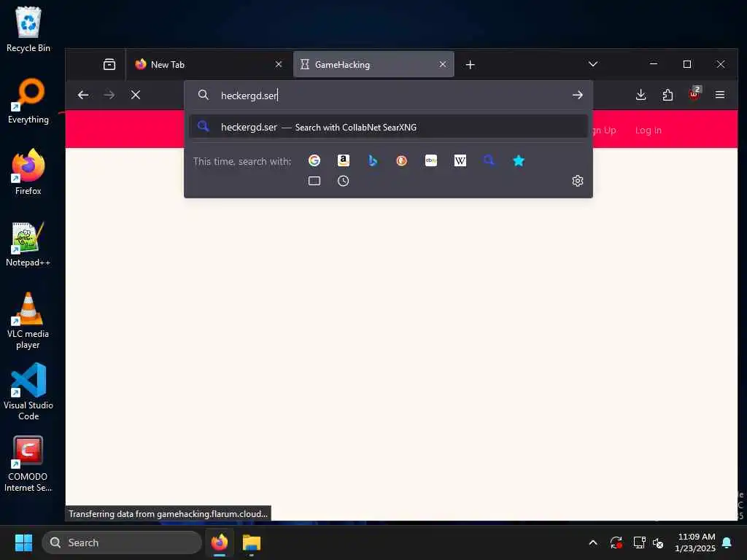Image resolution: width=747 pixels, height=560 pixels.
Task: Open search settings gear
Action: click(578, 181)
